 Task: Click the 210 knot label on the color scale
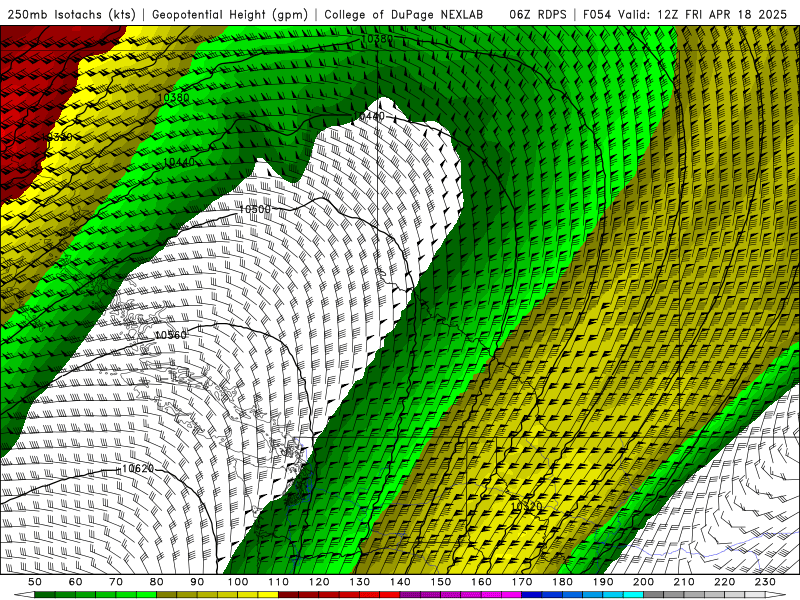[684, 582]
